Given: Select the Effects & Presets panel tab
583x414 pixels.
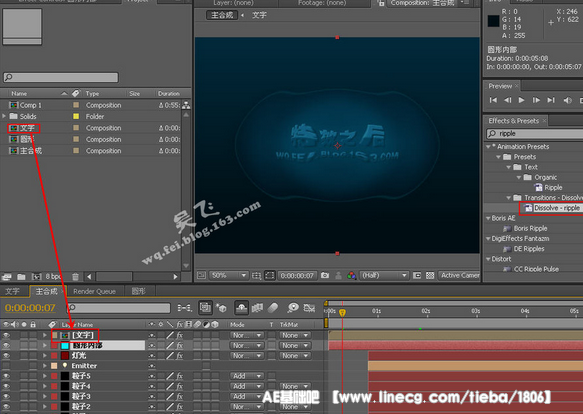Looking at the screenshot, I should (513, 121).
